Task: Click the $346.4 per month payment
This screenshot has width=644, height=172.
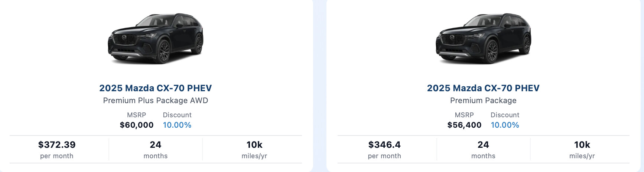Action: click(x=384, y=145)
